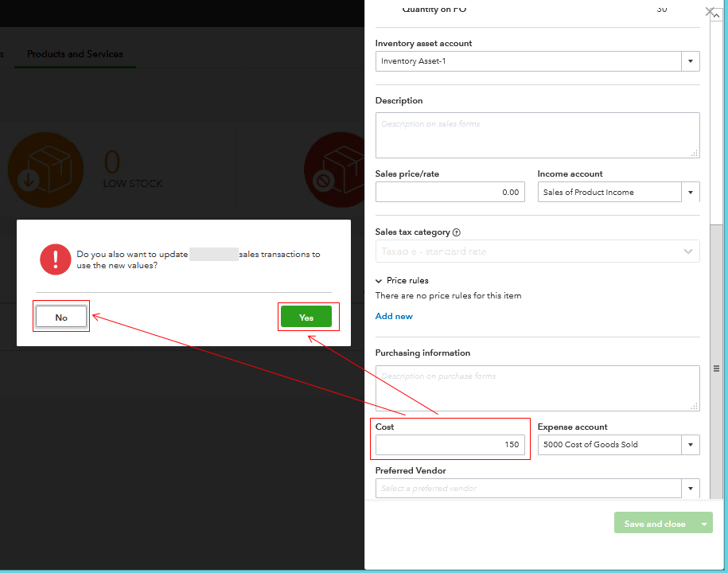Click the Add new price rule link
728x573 pixels.
[394, 316]
